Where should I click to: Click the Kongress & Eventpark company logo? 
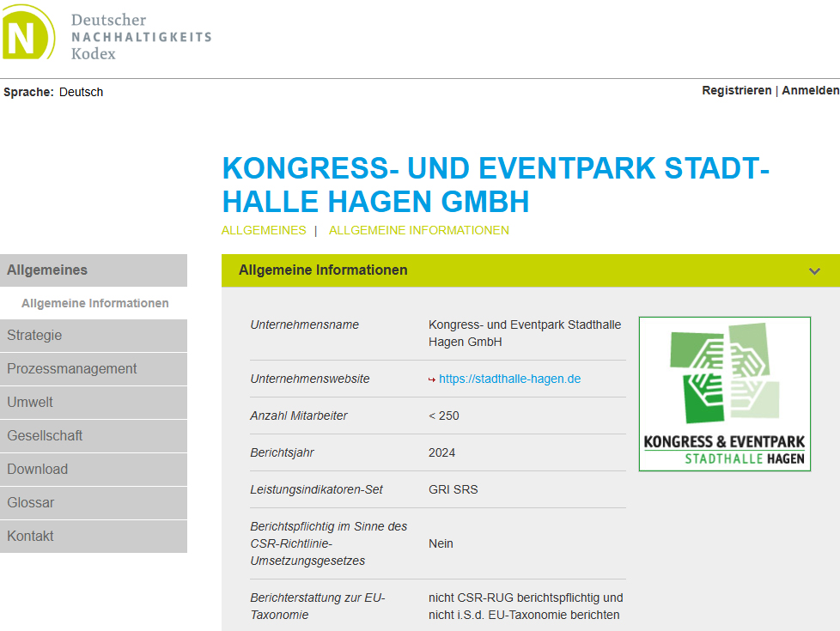click(x=724, y=393)
